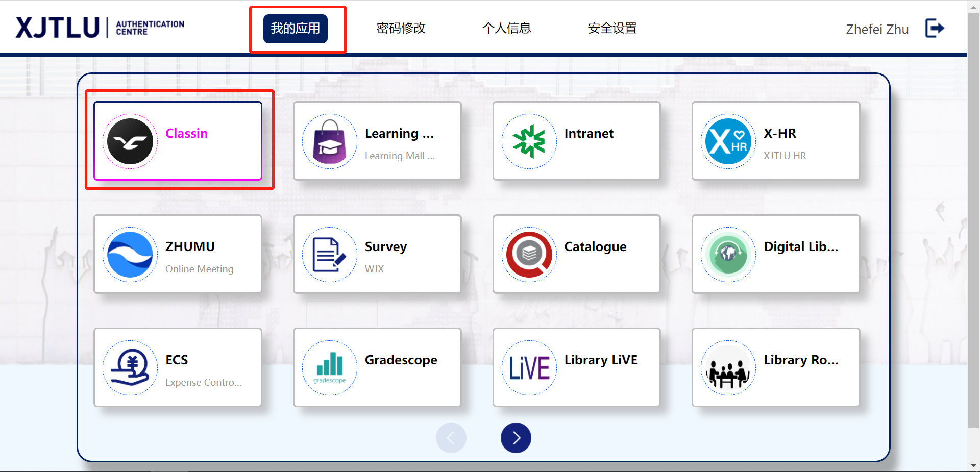The width and height of the screenshot is (980, 472).
Task: Click the 'Online Meeting' subtitle under ZHUMU
Action: tap(200, 269)
